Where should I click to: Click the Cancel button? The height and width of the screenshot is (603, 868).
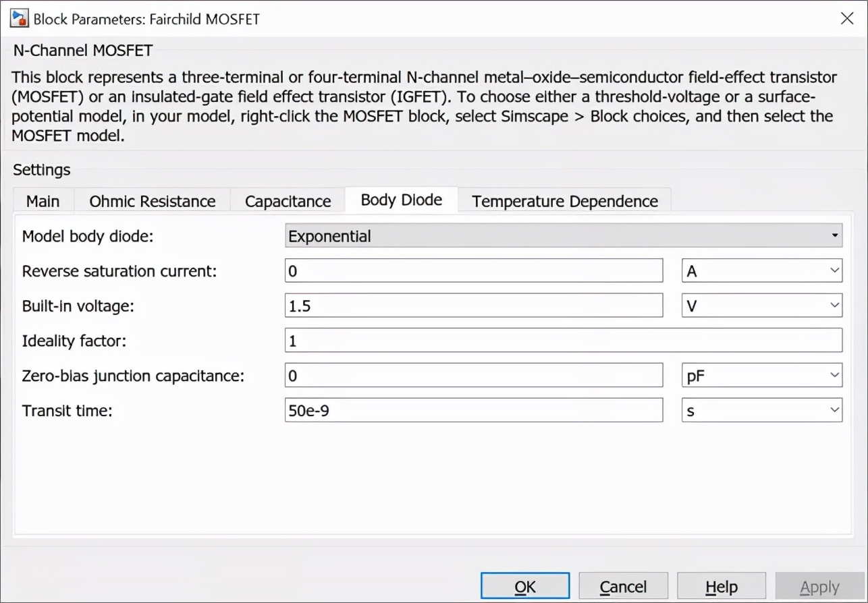point(623,587)
